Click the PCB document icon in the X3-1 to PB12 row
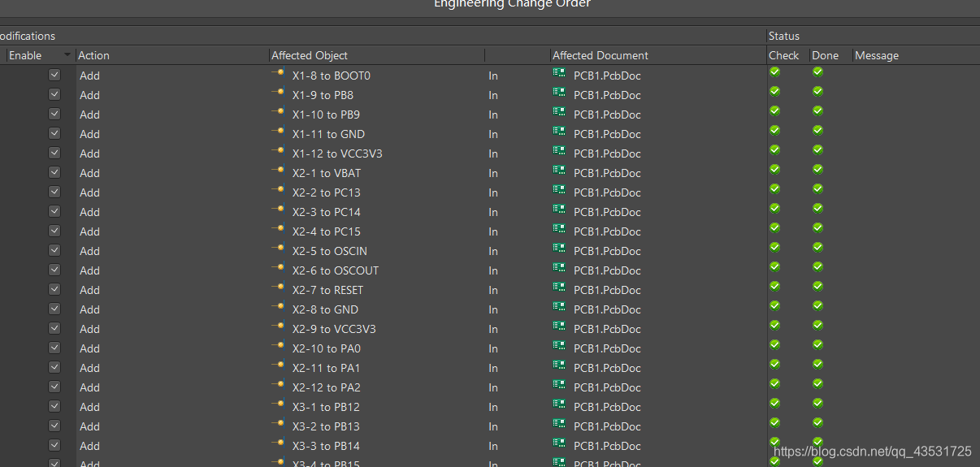 (559, 404)
